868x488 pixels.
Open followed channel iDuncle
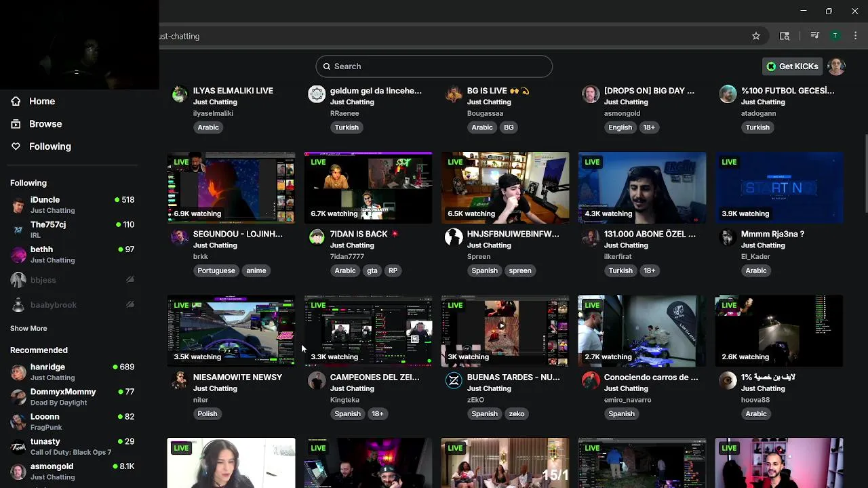[x=73, y=205]
